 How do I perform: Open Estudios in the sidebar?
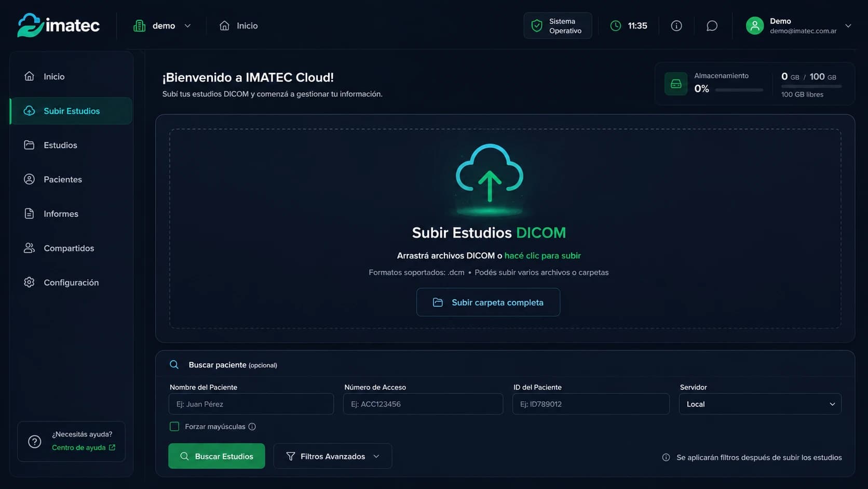click(71, 145)
